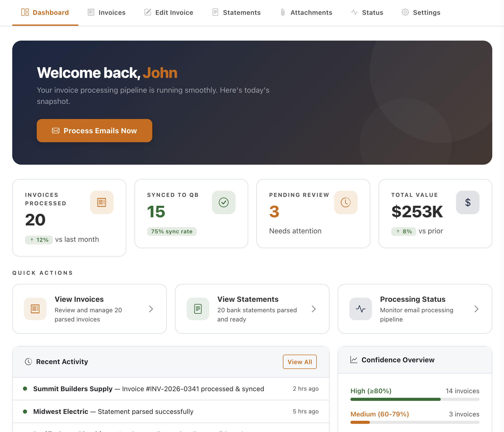This screenshot has height=432, width=504.
Task: Click the 75% sync rate badge
Action: 172,232
